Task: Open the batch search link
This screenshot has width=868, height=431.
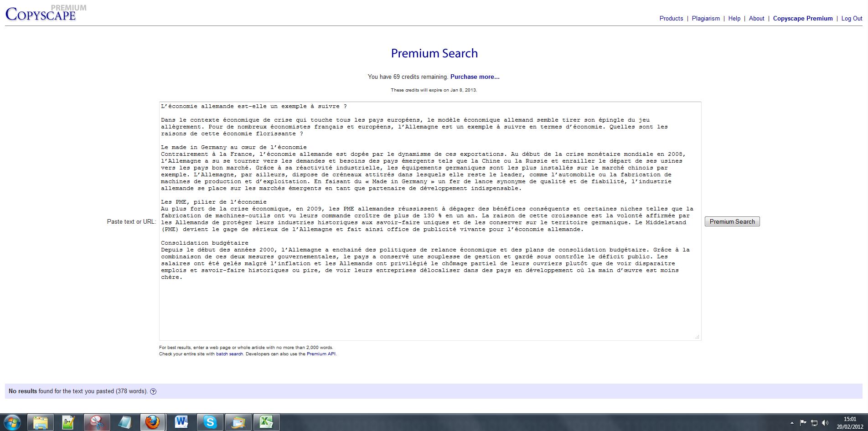Action: pyautogui.click(x=229, y=354)
